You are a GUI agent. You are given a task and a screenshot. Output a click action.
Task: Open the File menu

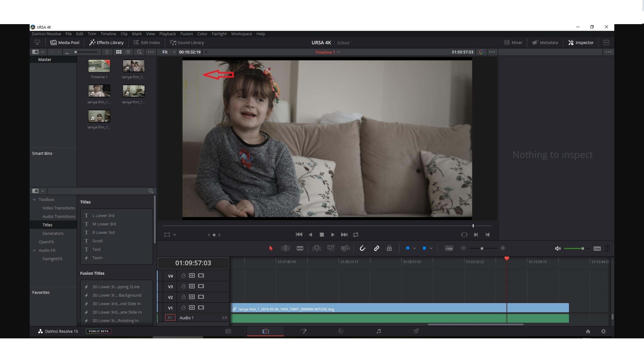pyautogui.click(x=68, y=34)
